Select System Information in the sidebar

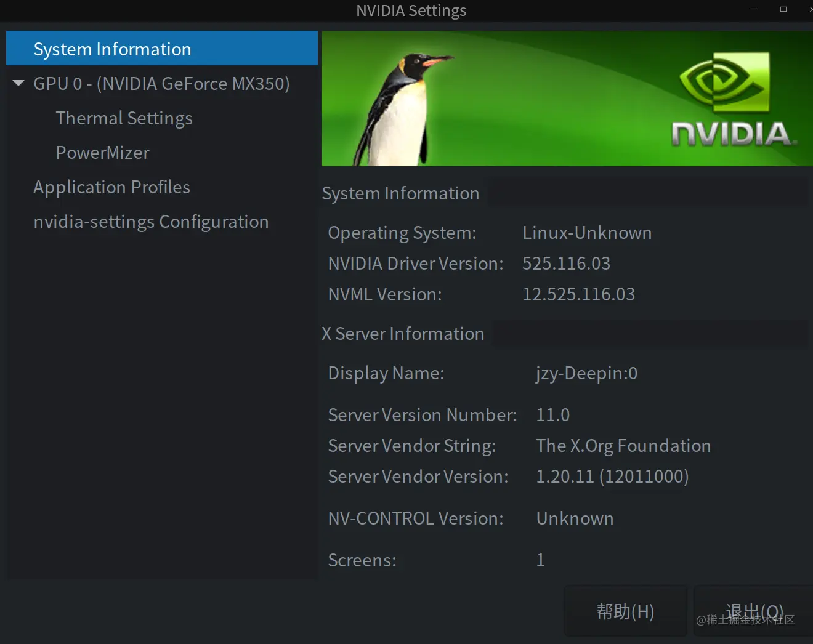click(x=162, y=49)
